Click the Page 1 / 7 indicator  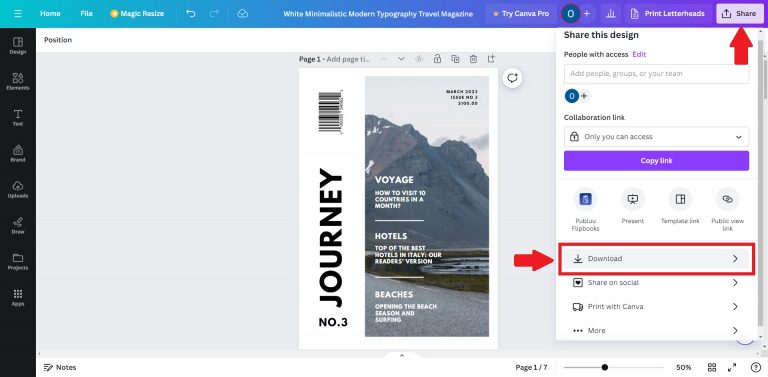(531, 367)
